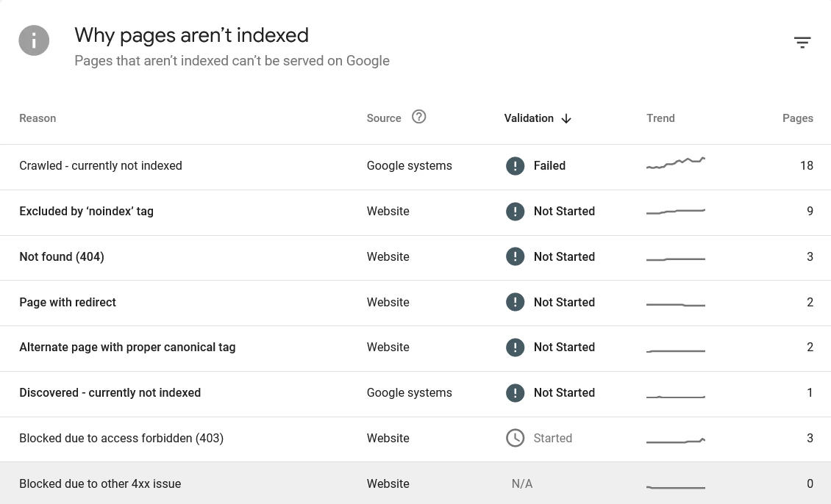Click the trend sparkline for Crawled row
The width and height of the screenshot is (831, 504).
click(676, 163)
